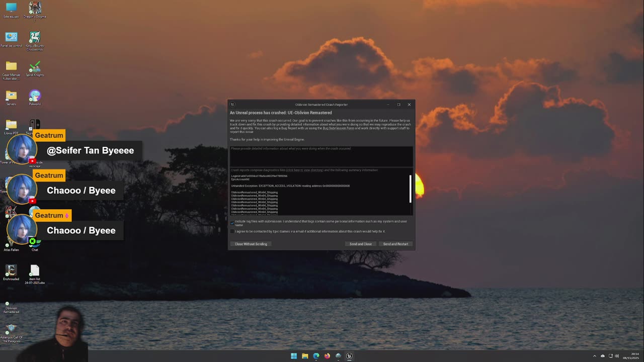Check agree to be contacted by Epic Games

click(x=232, y=231)
